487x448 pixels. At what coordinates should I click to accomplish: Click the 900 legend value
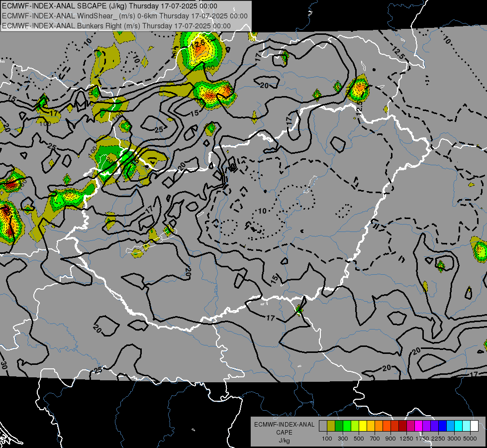click(x=390, y=439)
